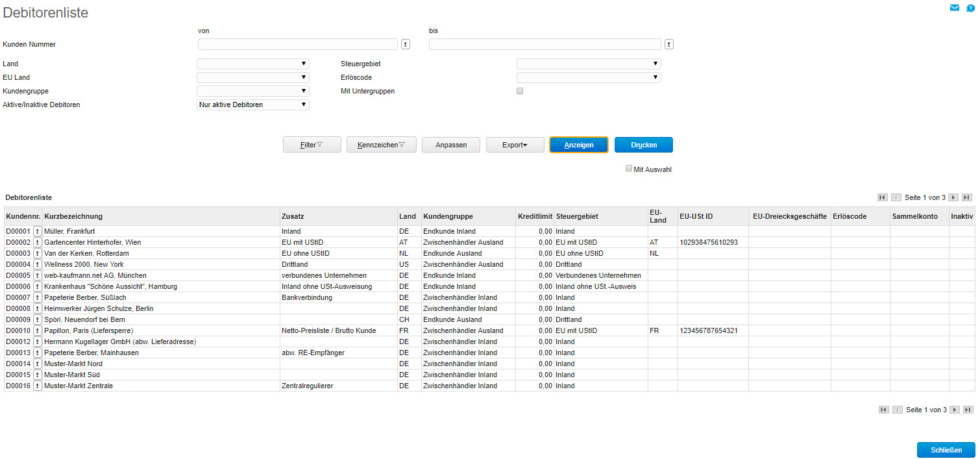
Task: Open info icon for customer D00010
Action: pyautogui.click(x=37, y=330)
